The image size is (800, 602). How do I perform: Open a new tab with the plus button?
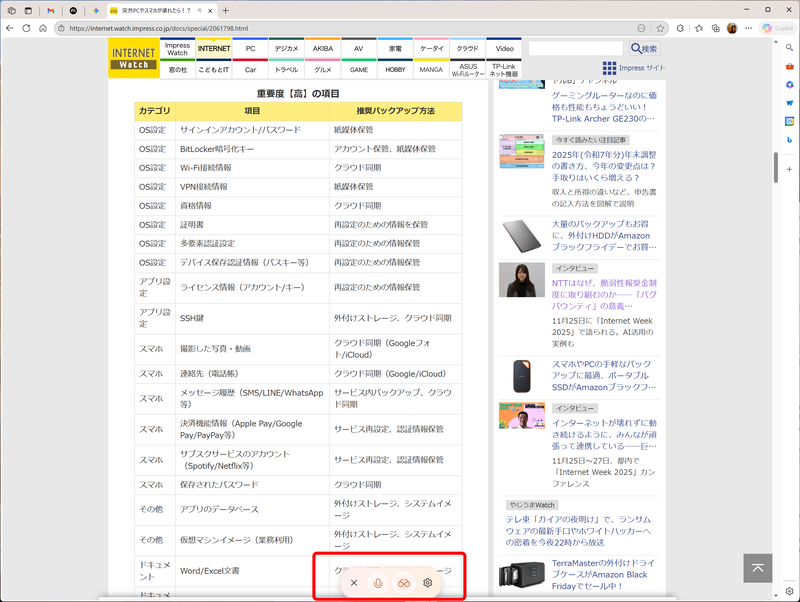(226, 10)
